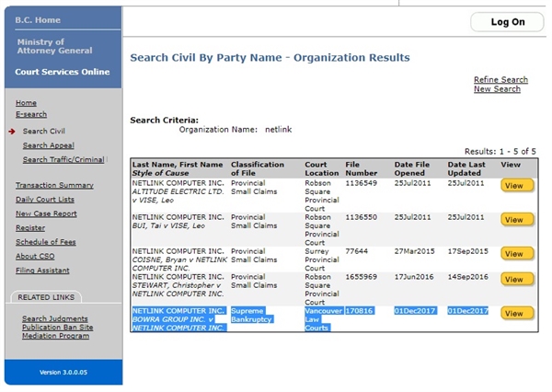552x392 pixels.
Task: Launch the Filing Assistant link
Action: 42,271
